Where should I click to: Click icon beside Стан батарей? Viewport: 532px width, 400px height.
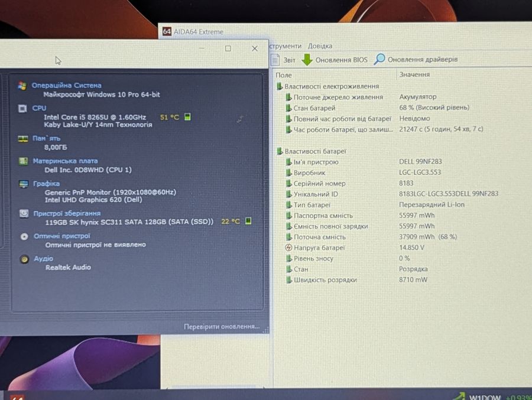pos(288,108)
